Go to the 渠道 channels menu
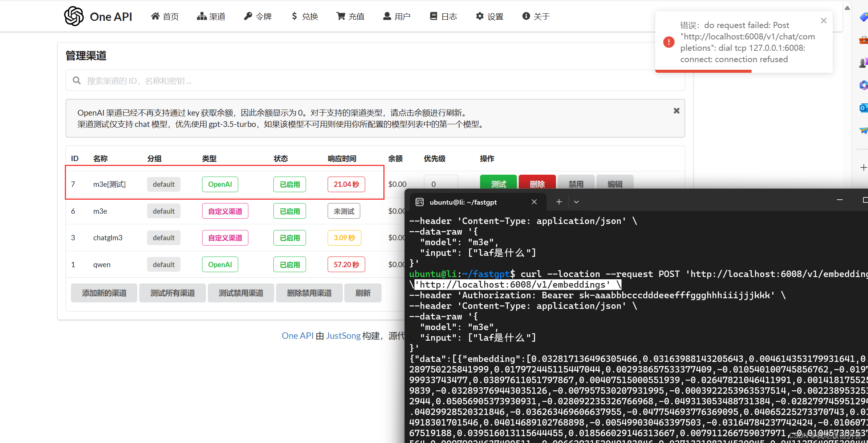The height and width of the screenshot is (443, 868). (211, 16)
